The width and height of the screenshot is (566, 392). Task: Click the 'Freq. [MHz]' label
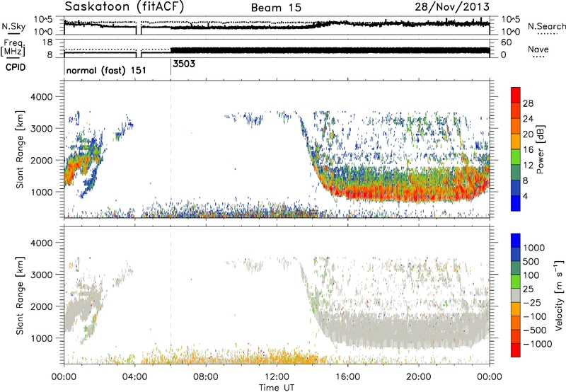(13, 48)
